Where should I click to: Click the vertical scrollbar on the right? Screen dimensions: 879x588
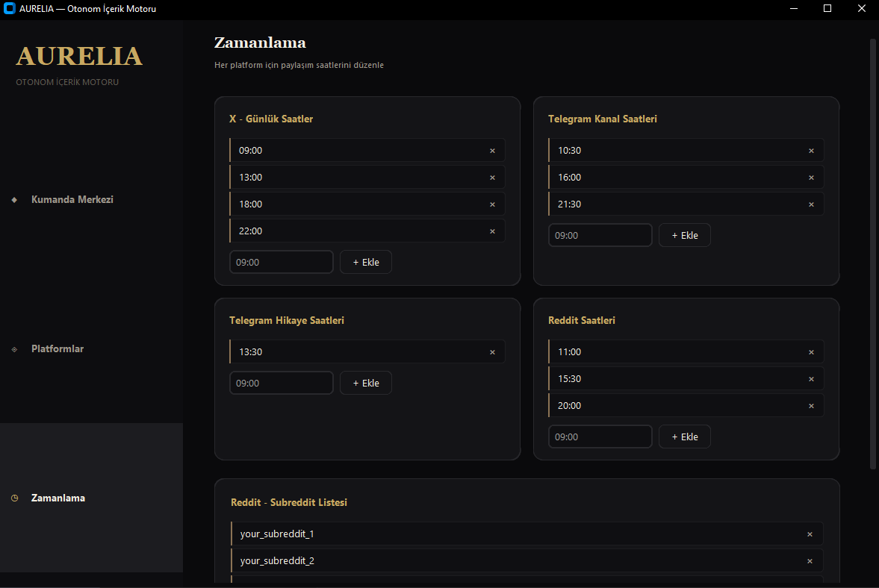coord(872,254)
